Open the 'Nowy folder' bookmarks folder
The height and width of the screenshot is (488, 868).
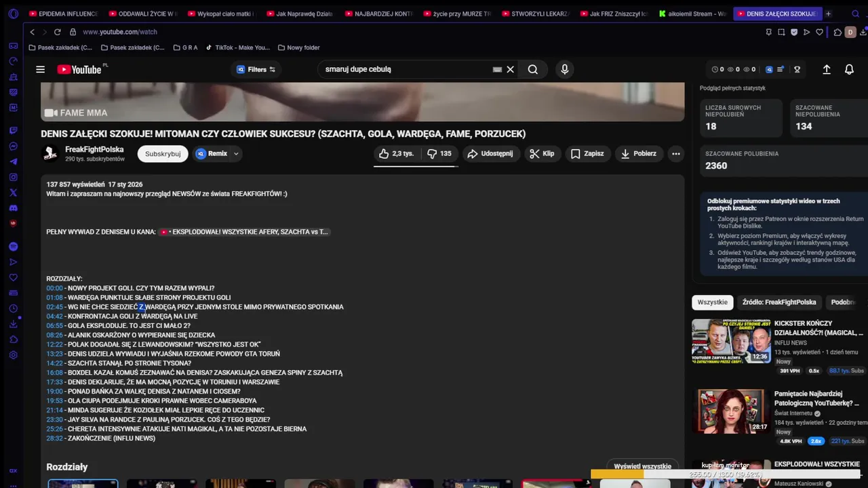(x=298, y=47)
